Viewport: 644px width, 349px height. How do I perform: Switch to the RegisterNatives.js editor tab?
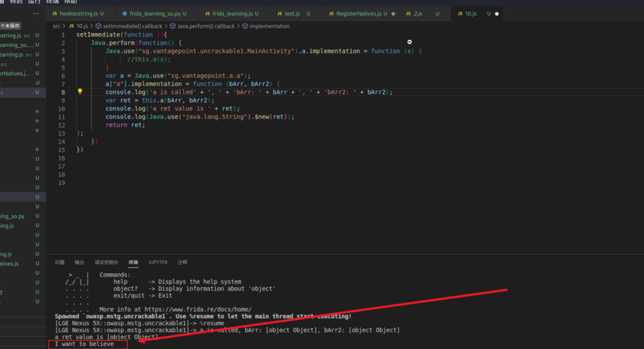(361, 14)
